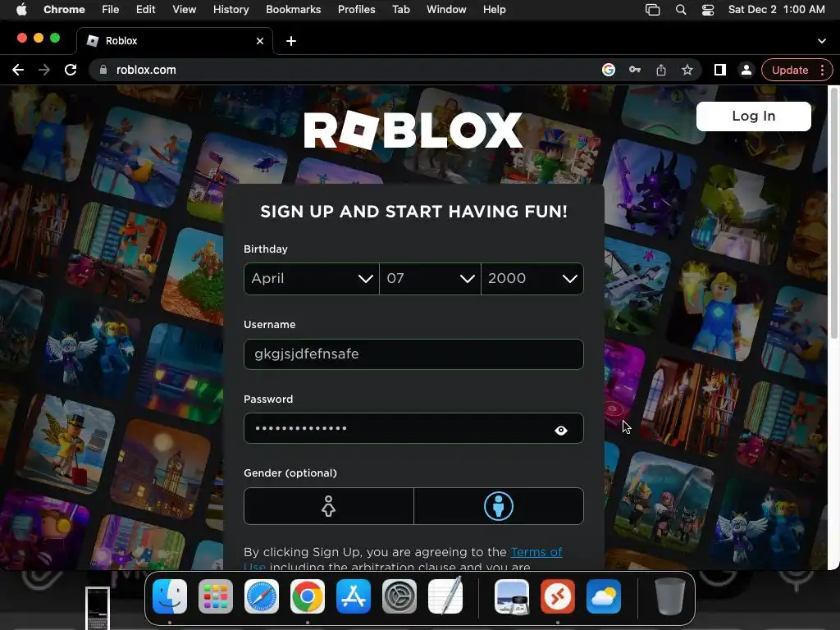The height and width of the screenshot is (630, 840).
Task: Click the Stage Manager menu bar icon
Action: 652,10
